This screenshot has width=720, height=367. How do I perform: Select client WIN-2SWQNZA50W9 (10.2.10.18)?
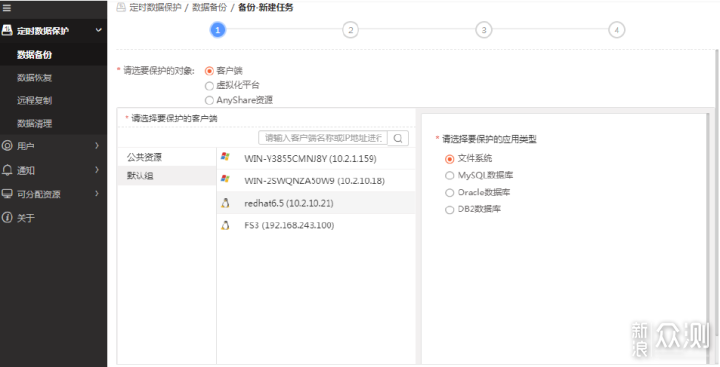point(316,181)
